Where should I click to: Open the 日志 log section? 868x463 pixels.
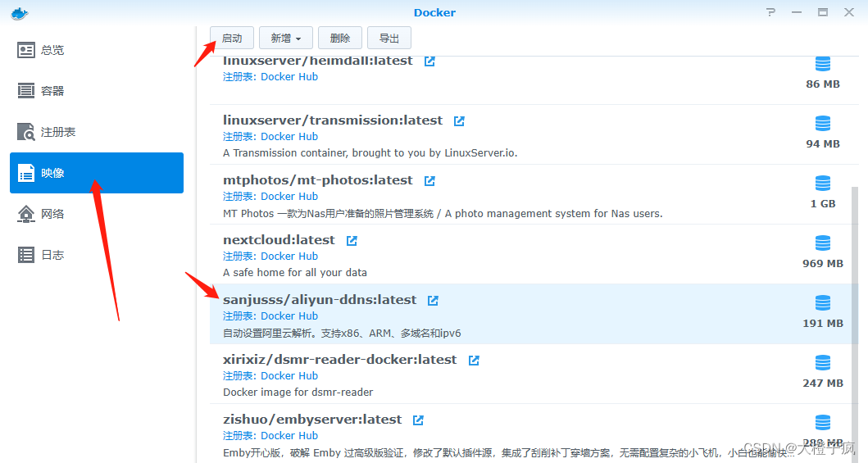[x=97, y=255]
